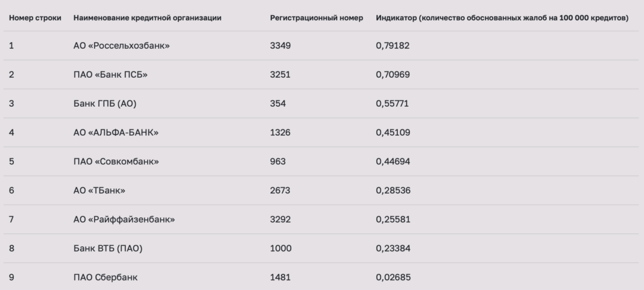The image size is (644, 290).
Task: Select the АО «Райффайзенбанк» cell
Action: click(x=124, y=219)
